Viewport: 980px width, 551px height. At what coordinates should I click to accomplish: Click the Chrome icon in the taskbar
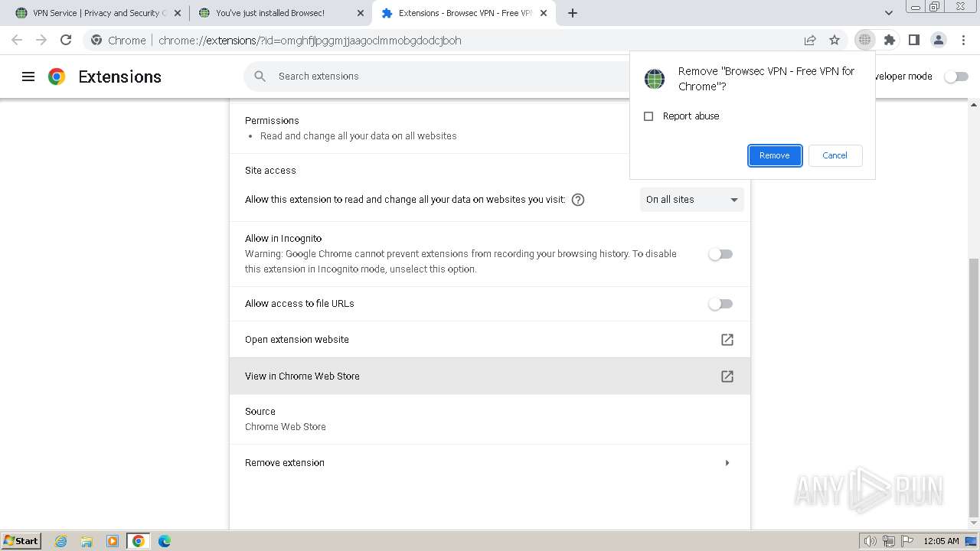[138, 541]
